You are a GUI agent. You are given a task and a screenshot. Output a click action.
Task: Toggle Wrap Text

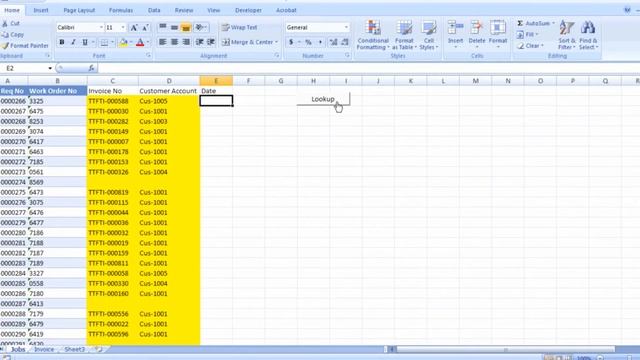tap(240, 27)
